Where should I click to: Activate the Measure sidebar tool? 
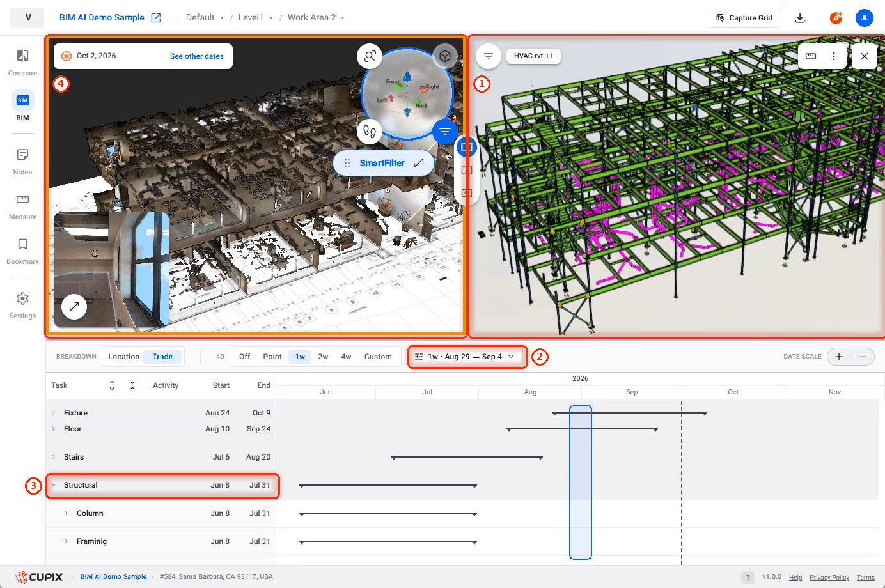click(22, 206)
